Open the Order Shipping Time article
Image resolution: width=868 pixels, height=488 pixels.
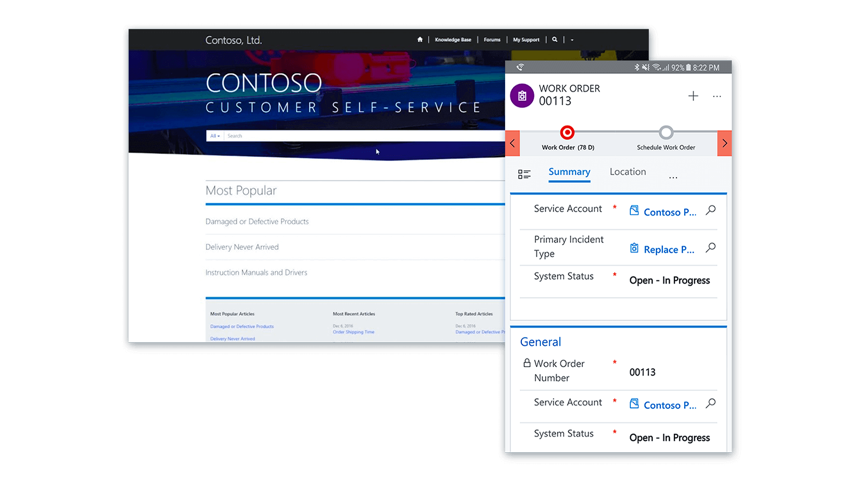354,332
